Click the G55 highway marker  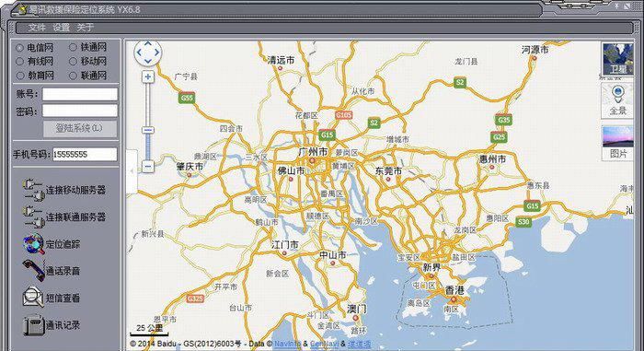[x=187, y=98]
